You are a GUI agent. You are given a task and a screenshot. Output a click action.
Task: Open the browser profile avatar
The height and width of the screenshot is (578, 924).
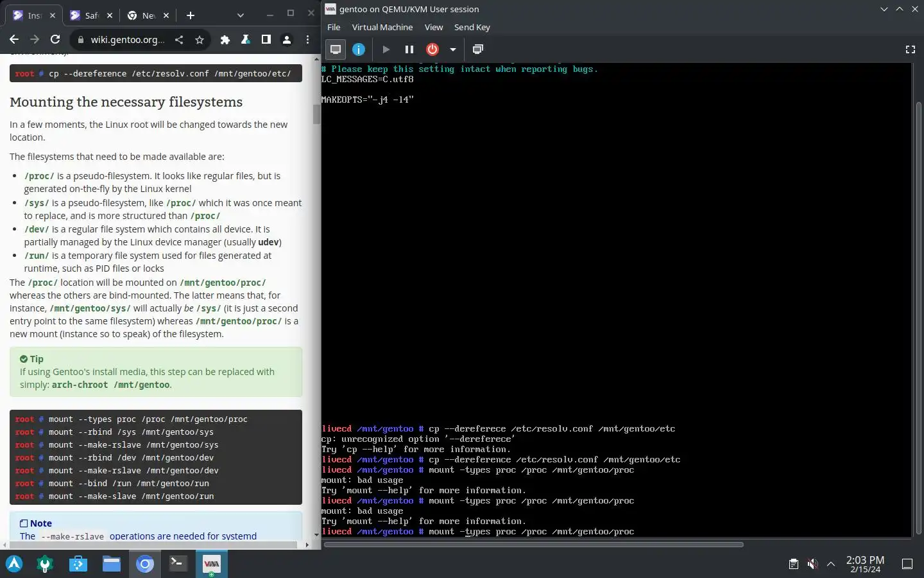click(x=287, y=40)
